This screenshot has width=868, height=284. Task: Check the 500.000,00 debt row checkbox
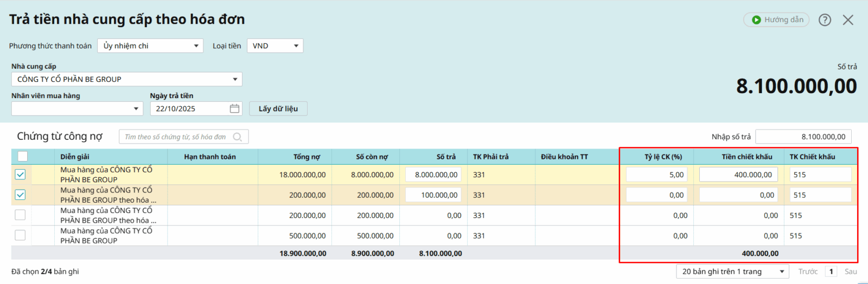pos(20,235)
